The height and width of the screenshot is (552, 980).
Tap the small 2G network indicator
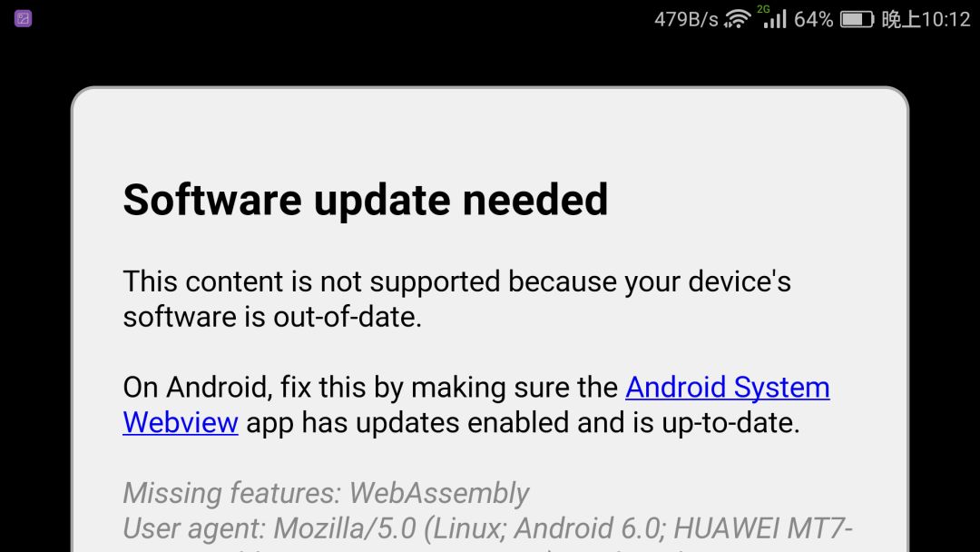click(763, 9)
